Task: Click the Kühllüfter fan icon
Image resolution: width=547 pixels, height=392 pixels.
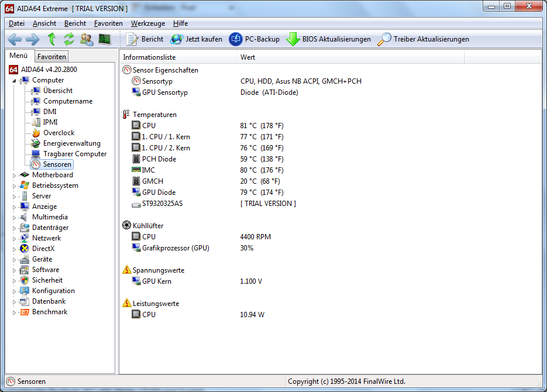Action: click(x=126, y=225)
